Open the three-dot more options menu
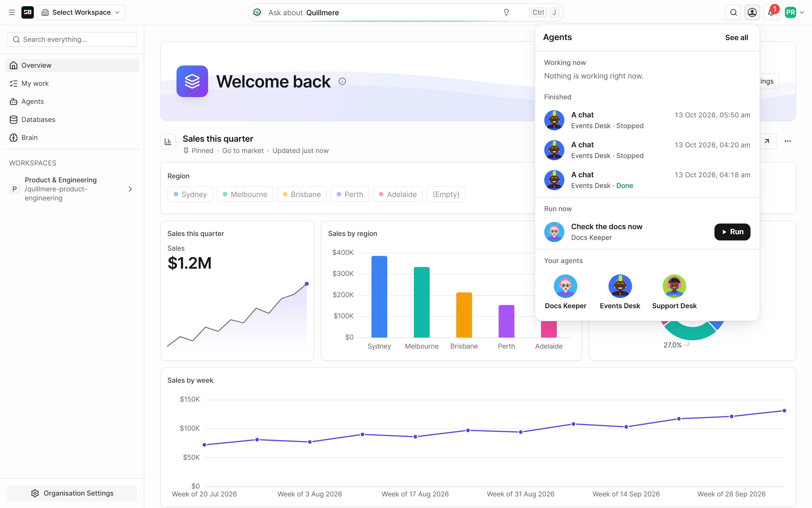Viewport: 812px width, 508px height. click(788, 141)
